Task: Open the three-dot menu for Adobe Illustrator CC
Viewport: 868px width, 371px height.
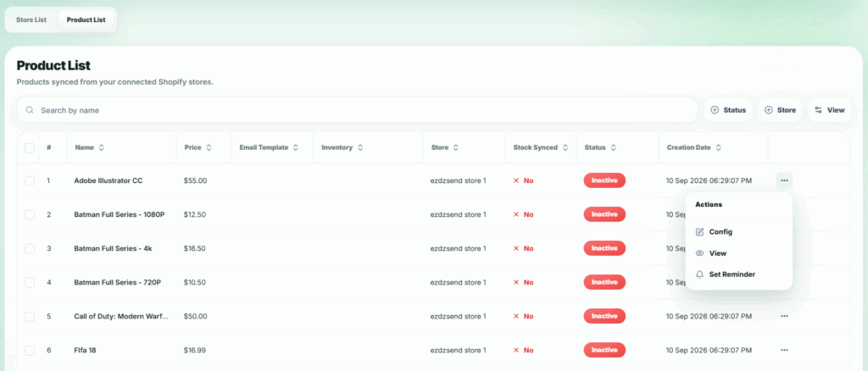Action: coord(784,180)
